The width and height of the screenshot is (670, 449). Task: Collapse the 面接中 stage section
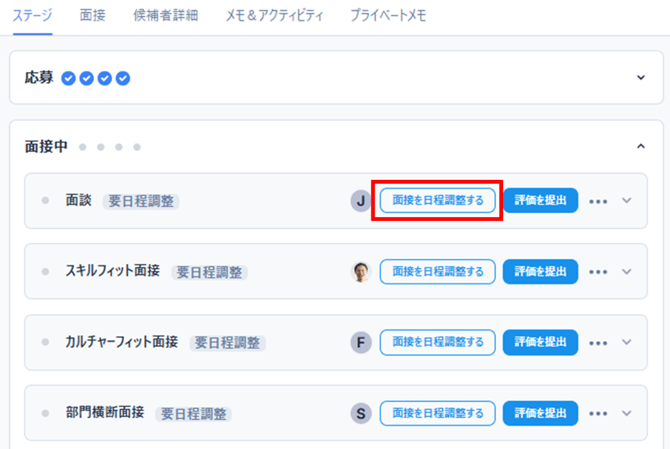pyautogui.click(x=641, y=147)
